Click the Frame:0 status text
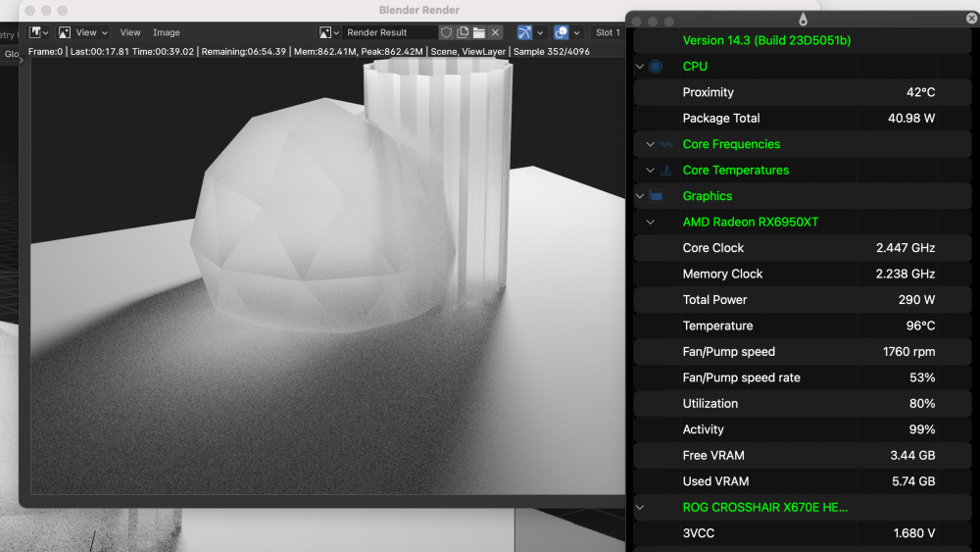Screen dimensions: 980x552 tap(46, 51)
